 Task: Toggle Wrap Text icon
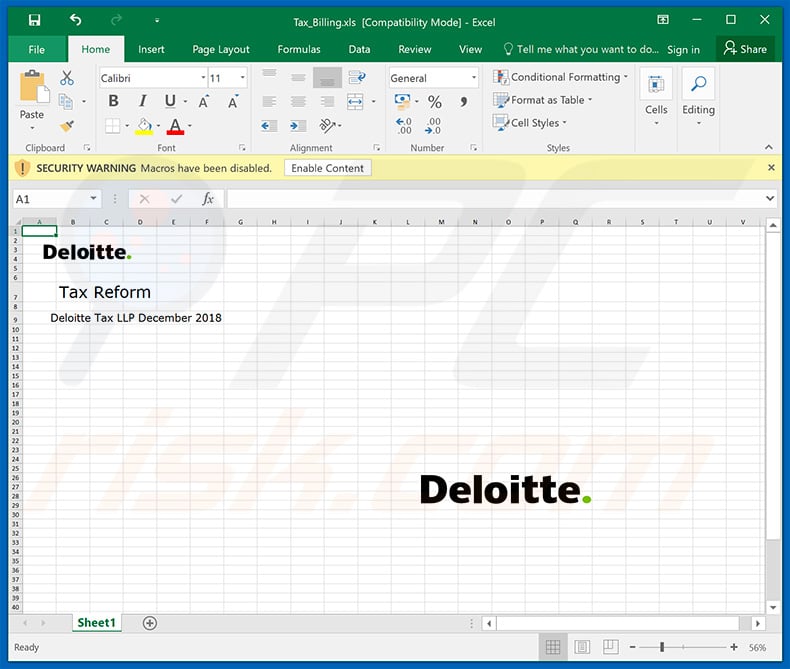(x=357, y=78)
